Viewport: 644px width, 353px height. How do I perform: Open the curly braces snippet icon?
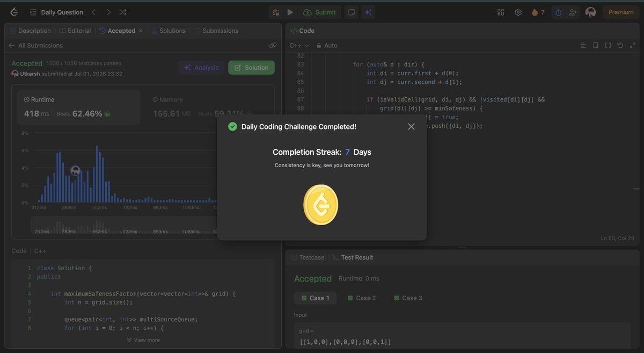(608, 46)
